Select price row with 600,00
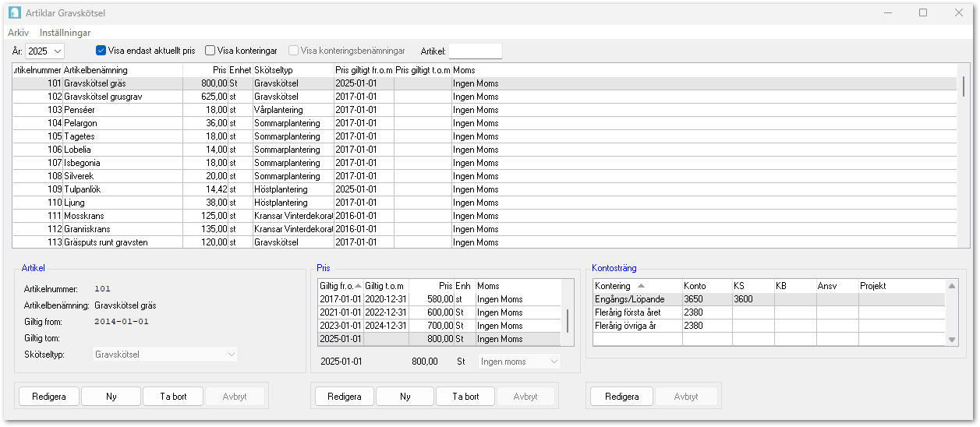The image size is (980, 427). click(x=440, y=312)
